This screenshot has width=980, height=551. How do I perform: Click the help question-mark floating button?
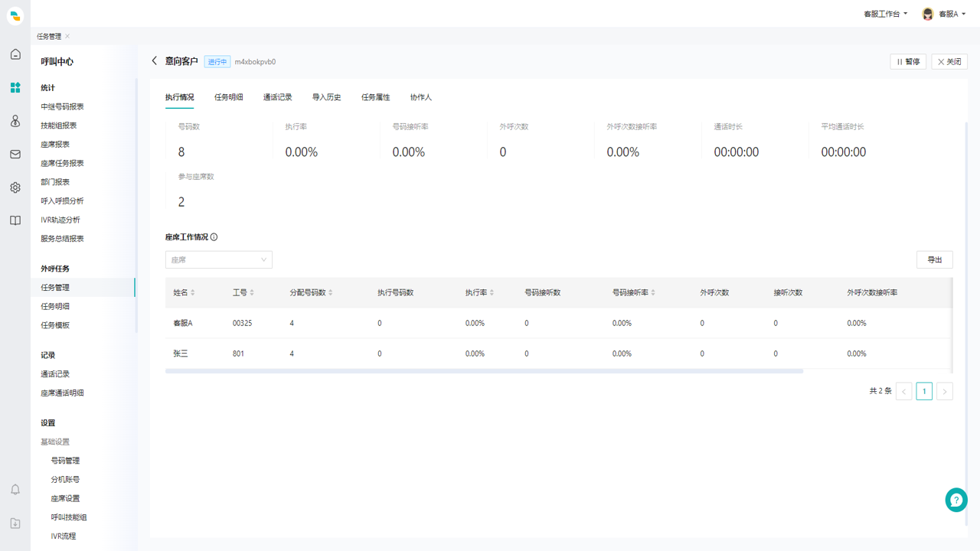click(956, 500)
